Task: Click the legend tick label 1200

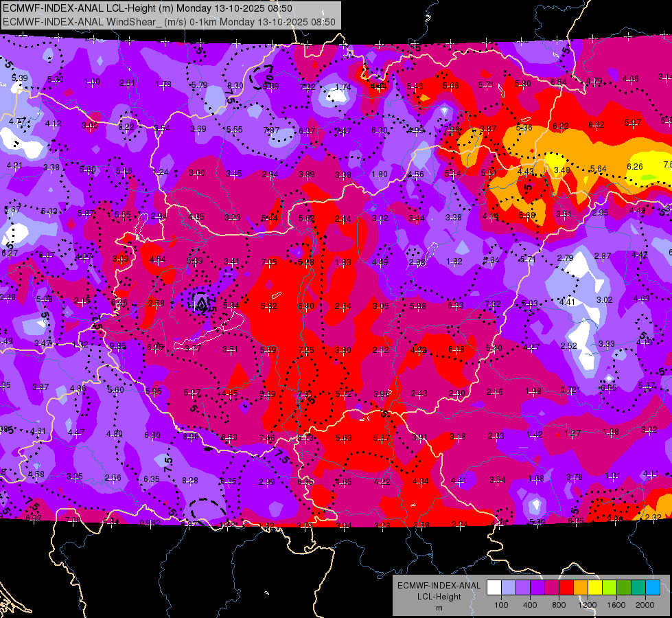Action: click(588, 605)
